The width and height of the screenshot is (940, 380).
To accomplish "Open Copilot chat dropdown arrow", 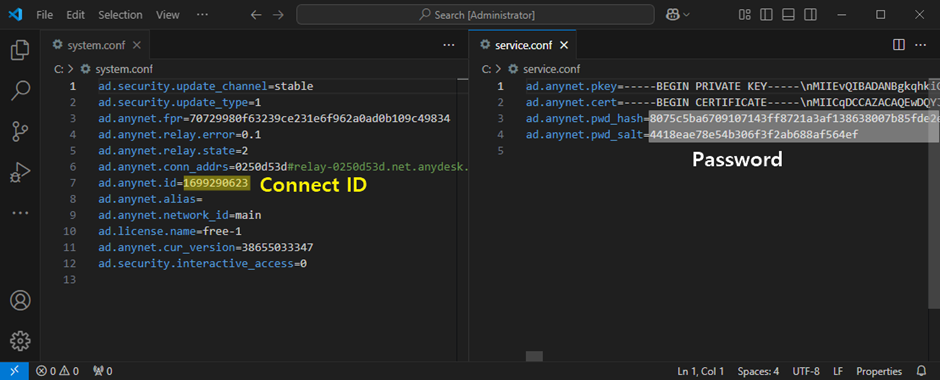I will tap(686, 15).
